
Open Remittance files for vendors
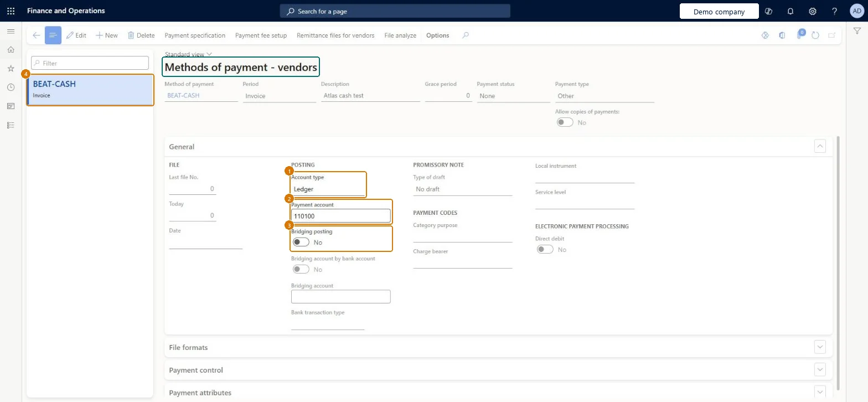(x=335, y=35)
